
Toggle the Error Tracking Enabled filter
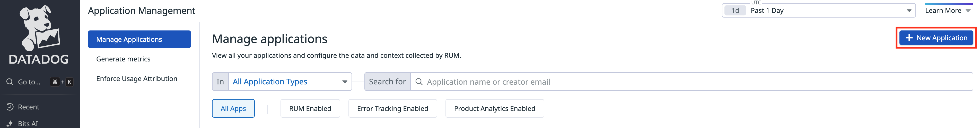392,109
